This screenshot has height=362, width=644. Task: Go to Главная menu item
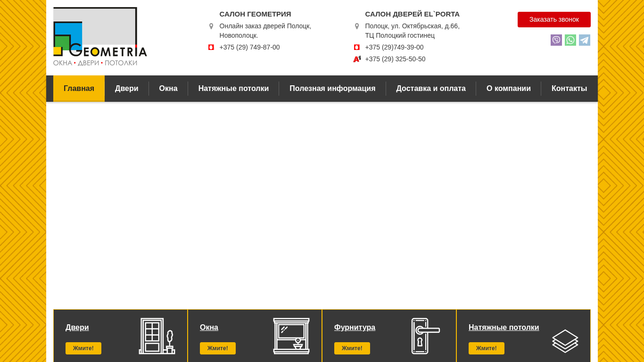click(x=79, y=89)
